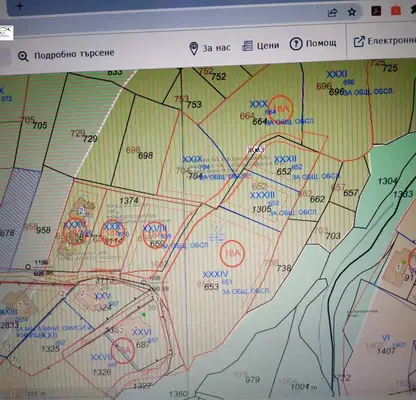Screen dimensions: 416x400
Task: Click the Подробно търсене link
Action: point(74,54)
